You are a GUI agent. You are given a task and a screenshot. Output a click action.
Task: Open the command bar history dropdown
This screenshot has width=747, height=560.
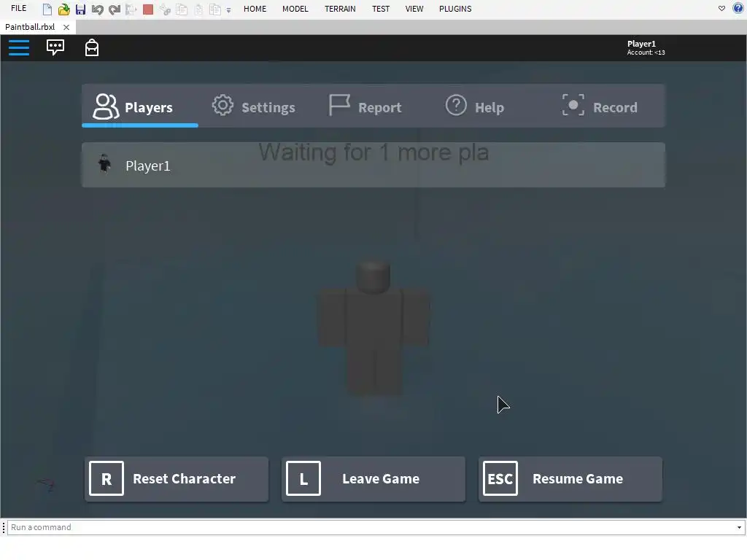coord(740,527)
